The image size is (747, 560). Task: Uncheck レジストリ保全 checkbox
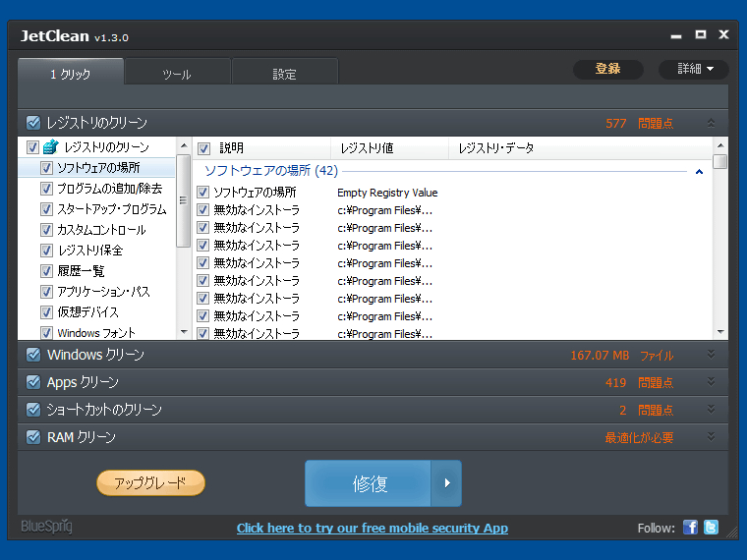(x=46, y=251)
